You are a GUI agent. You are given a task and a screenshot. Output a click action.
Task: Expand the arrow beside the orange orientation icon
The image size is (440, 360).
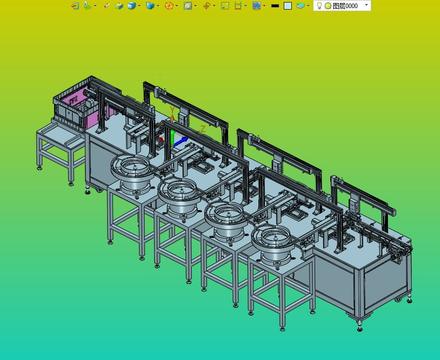tap(176, 6)
